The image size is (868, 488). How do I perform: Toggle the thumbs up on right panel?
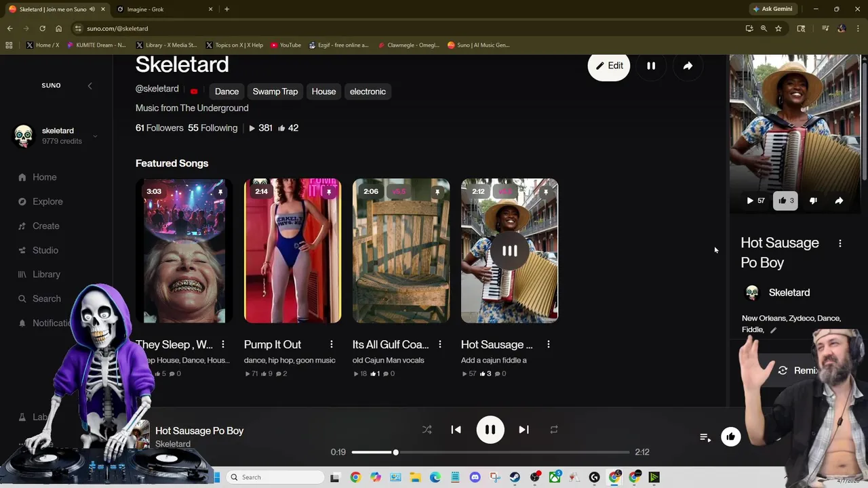[785, 201]
